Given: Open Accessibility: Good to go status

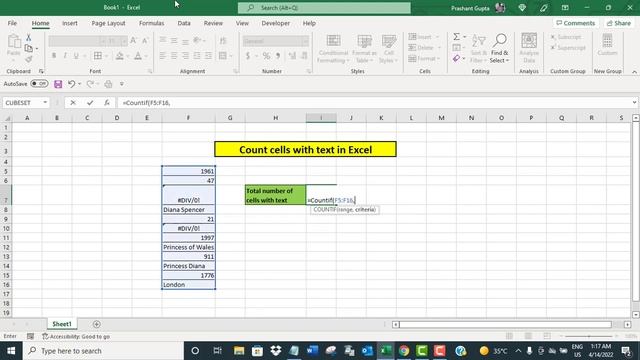Looking at the screenshot, I should (76, 336).
